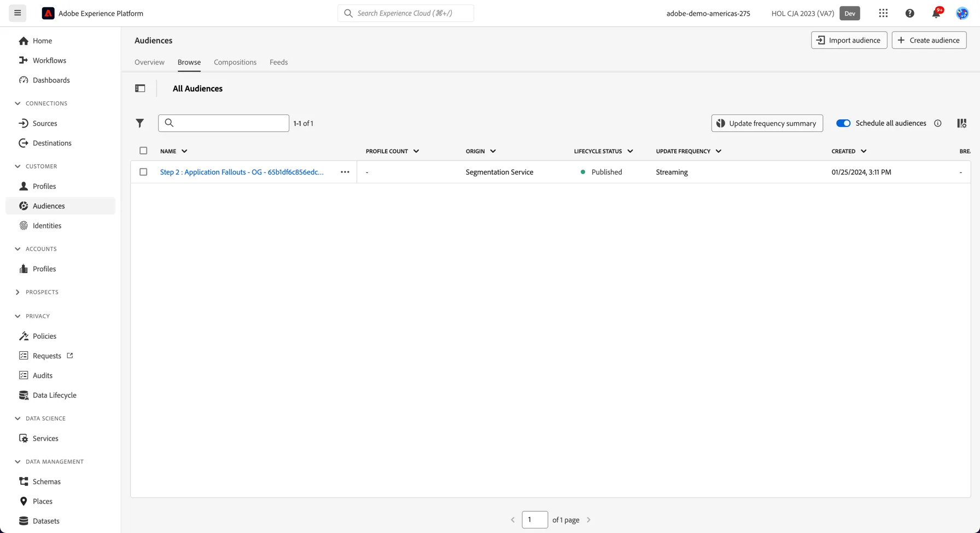Open the hamburger navigation menu
Viewport: 980px width, 533px height.
point(17,13)
